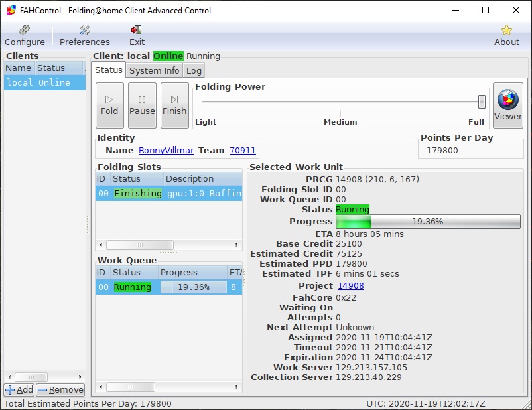
Task: Click the Work Server address 129.213.157.105
Action: point(371,368)
